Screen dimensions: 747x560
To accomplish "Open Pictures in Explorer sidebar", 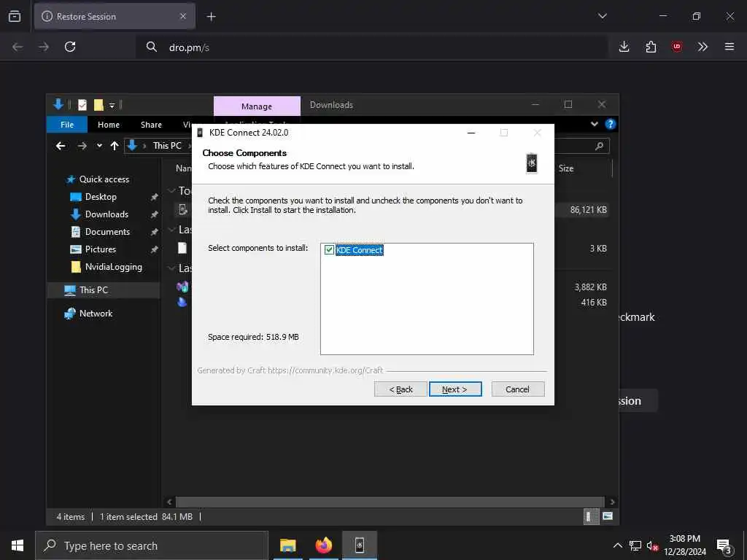I will pos(100,249).
